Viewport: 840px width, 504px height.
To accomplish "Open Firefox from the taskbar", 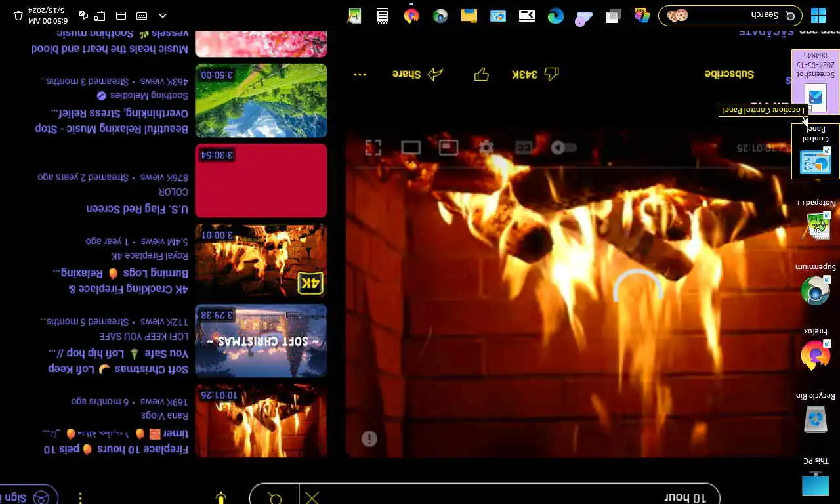I will 411,16.
